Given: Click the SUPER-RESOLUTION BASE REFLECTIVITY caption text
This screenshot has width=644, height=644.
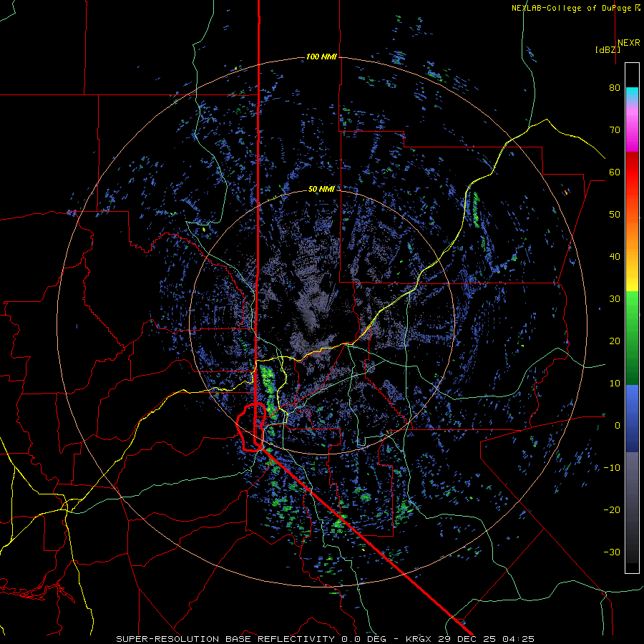Looking at the screenshot, I should (x=225, y=639).
